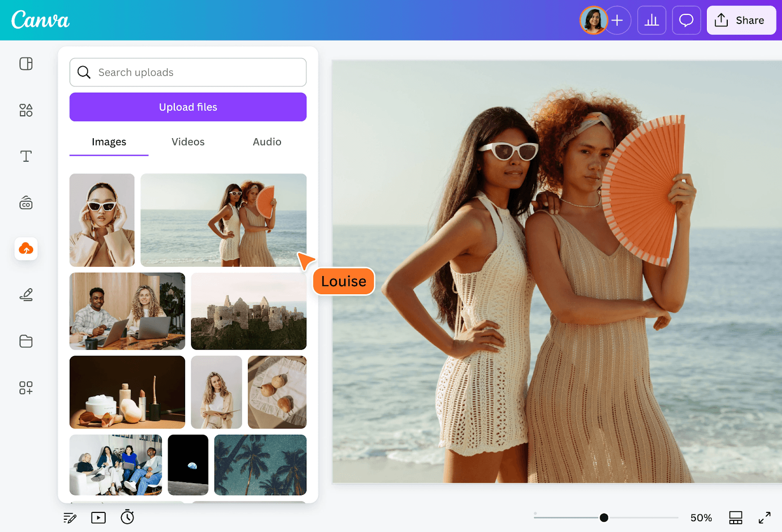This screenshot has width=782, height=532.
Task: Switch to the Videos tab
Action: tap(188, 142)
